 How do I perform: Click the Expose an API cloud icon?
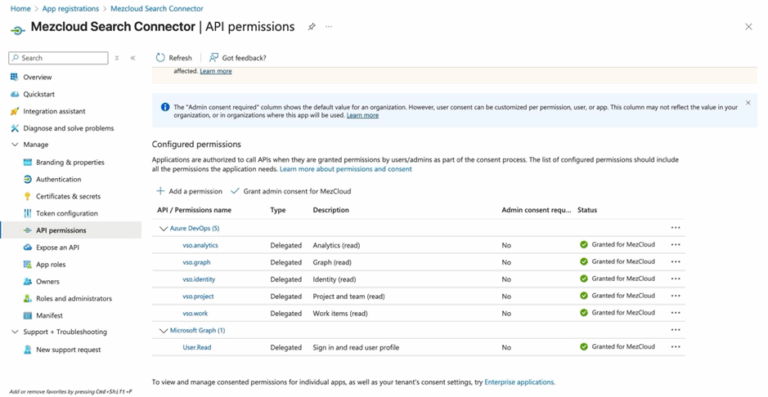27,247
